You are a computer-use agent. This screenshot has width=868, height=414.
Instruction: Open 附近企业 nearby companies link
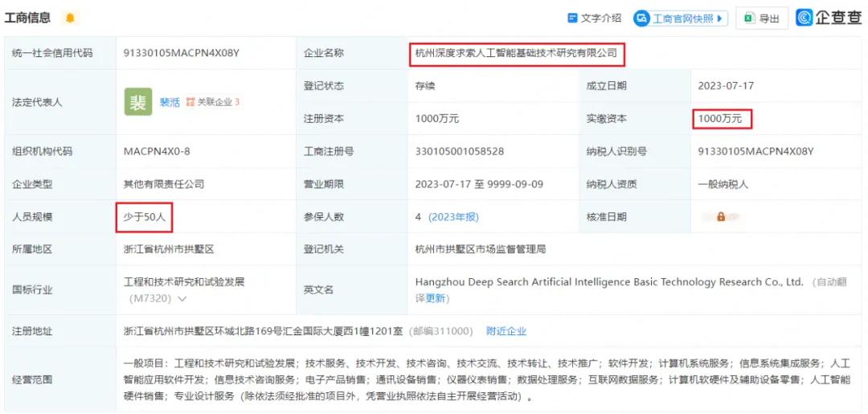click(x=506, y=331)
